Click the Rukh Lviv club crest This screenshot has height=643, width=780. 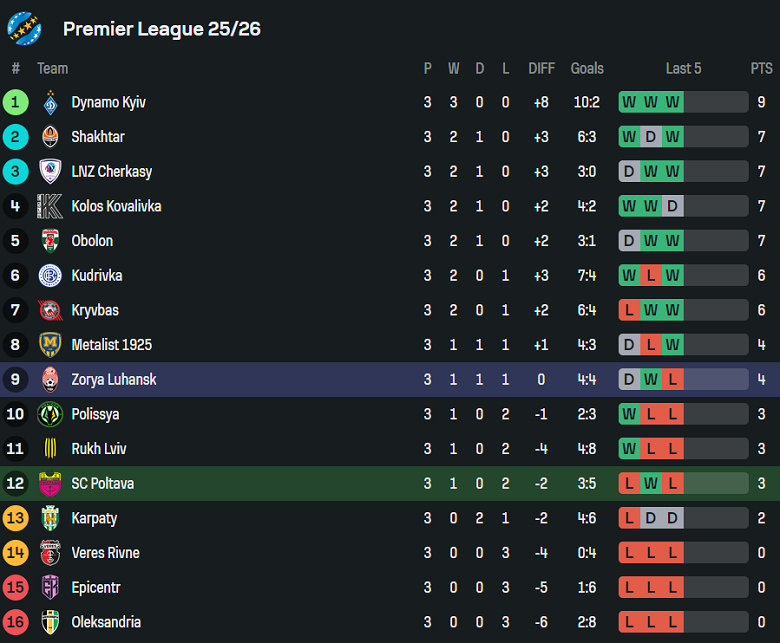coord(50,449)
